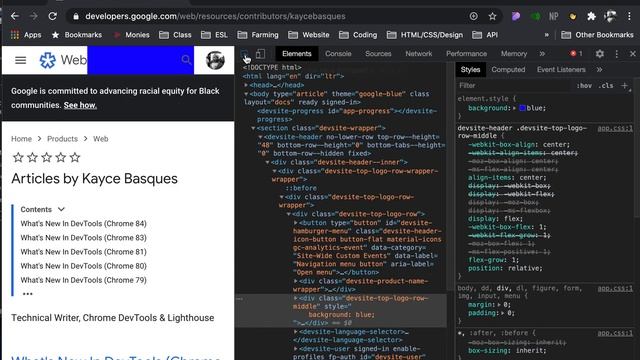Open What's New In DevTools (Chrome 79)
Viewport: 640px width, 360px height.
click(x=83, y=280)
